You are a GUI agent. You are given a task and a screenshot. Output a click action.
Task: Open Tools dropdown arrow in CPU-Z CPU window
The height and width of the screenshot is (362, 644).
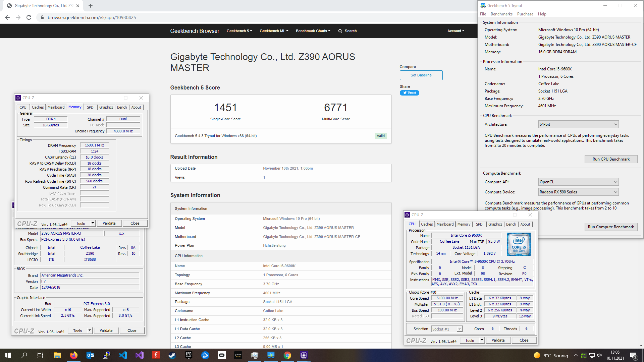pyautogui.click(x=482, y=340)
